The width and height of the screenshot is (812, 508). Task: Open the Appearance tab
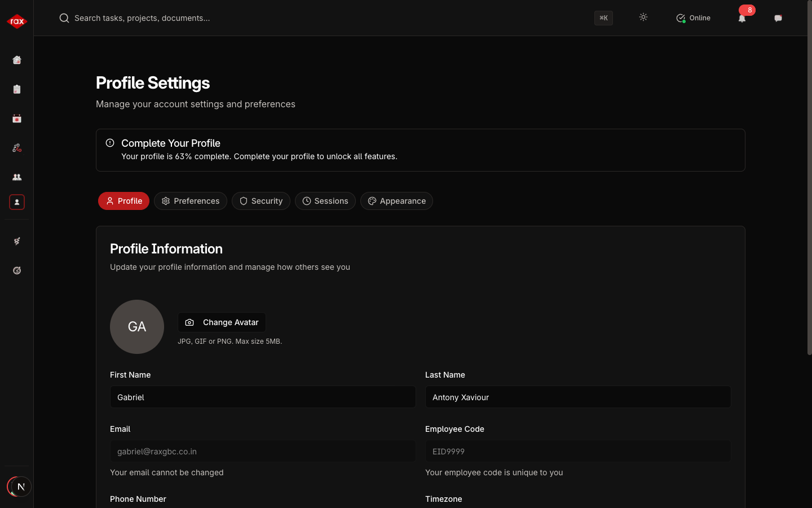[x=396, y=201]
